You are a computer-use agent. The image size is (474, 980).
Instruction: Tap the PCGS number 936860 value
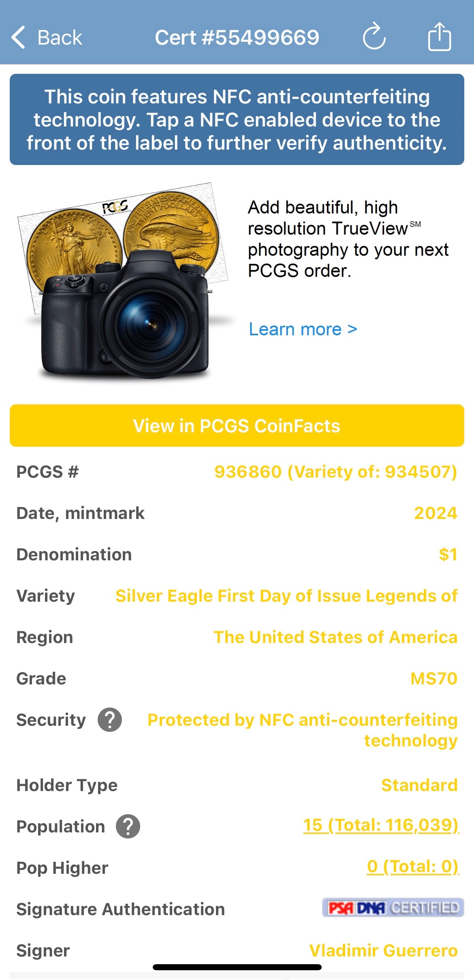pyautogui.click(x=335, y=472)
